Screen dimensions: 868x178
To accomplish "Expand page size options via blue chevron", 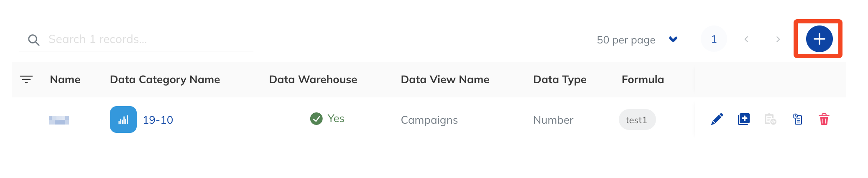I will pyautogui.click(x=673, y=39).
